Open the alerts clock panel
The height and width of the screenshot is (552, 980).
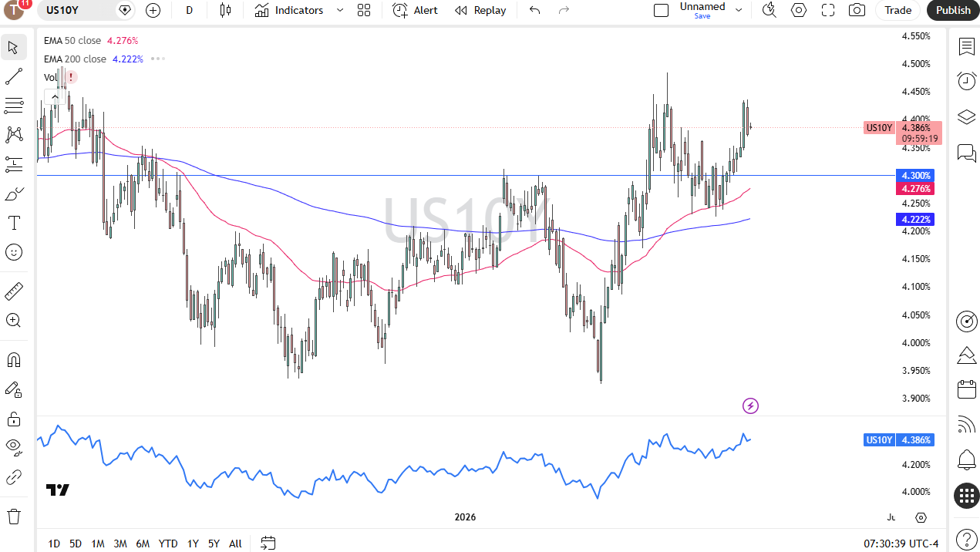click(966, 81)
